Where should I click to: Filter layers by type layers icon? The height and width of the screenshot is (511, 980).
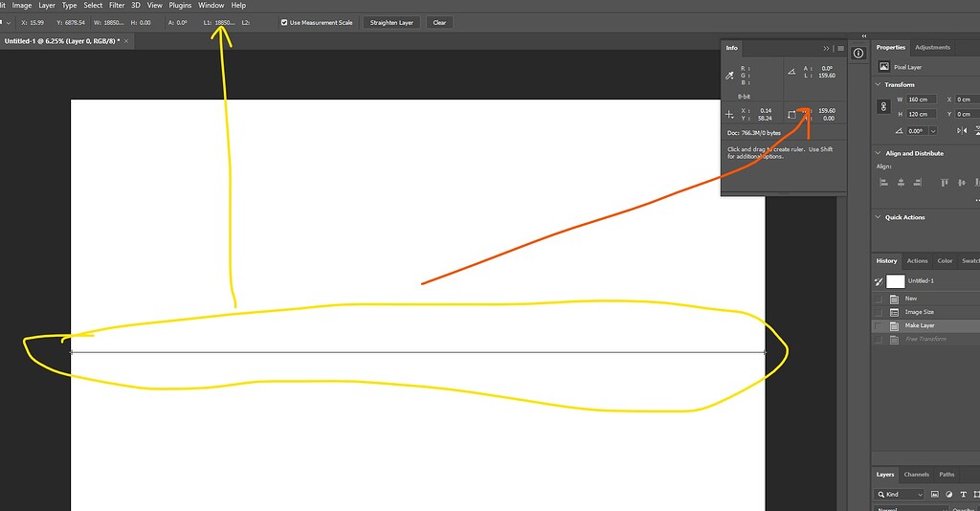tap(963, 494)
